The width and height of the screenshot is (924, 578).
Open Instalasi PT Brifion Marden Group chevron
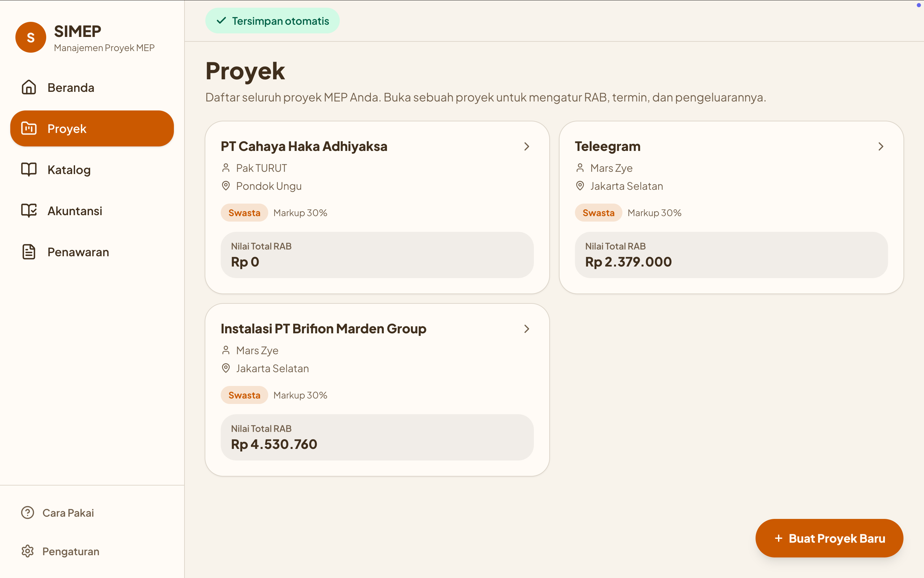pyautogui.click(x=527, y=329)
